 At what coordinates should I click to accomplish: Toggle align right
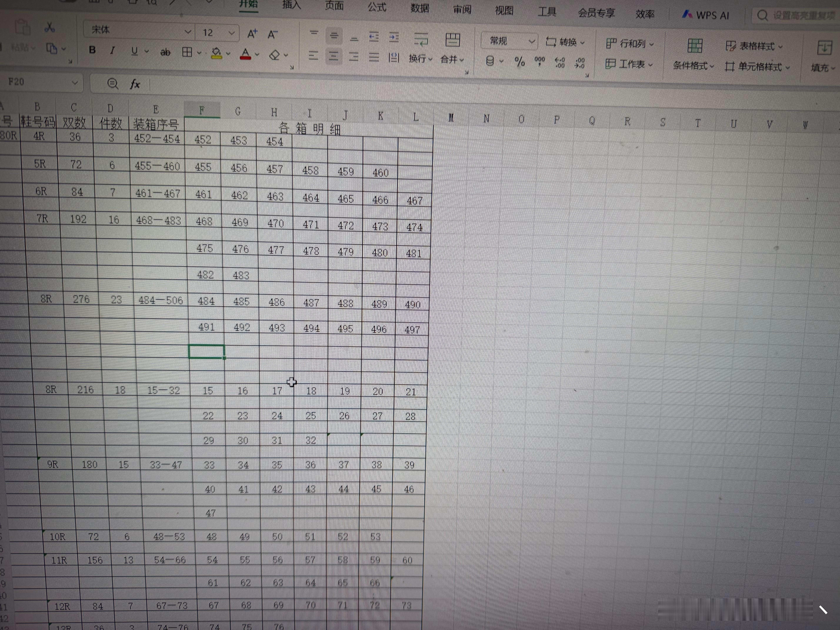tap(354, 57)
